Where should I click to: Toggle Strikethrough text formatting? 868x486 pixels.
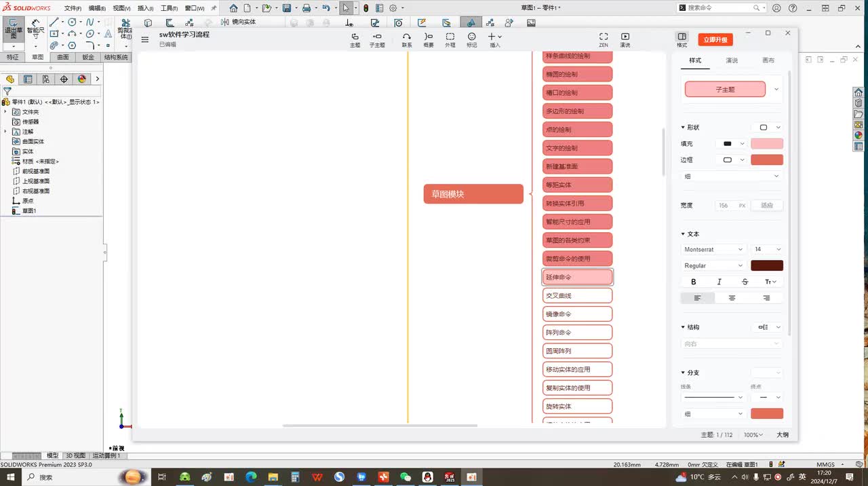tap(745, 282)
